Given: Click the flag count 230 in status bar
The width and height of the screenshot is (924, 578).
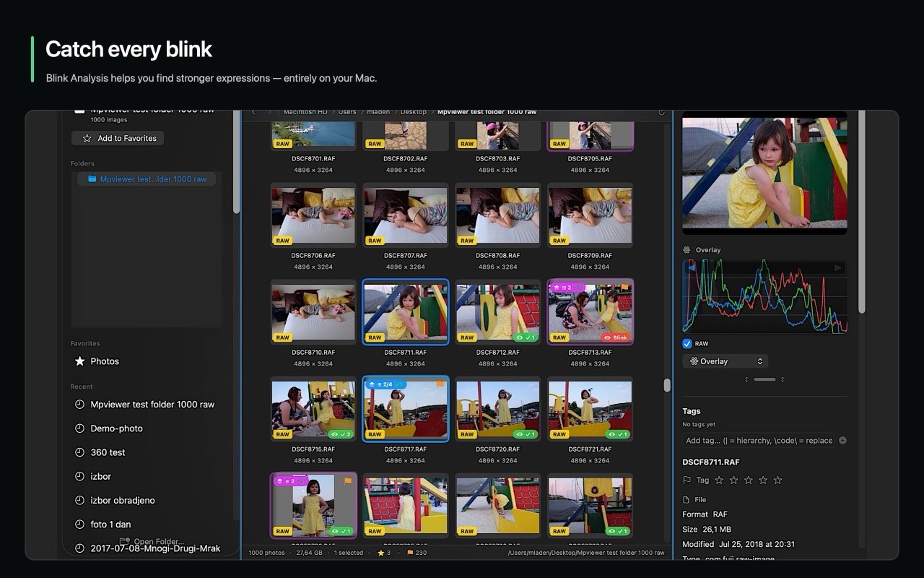Looking at the screenshot, I should tap(417, 553).
